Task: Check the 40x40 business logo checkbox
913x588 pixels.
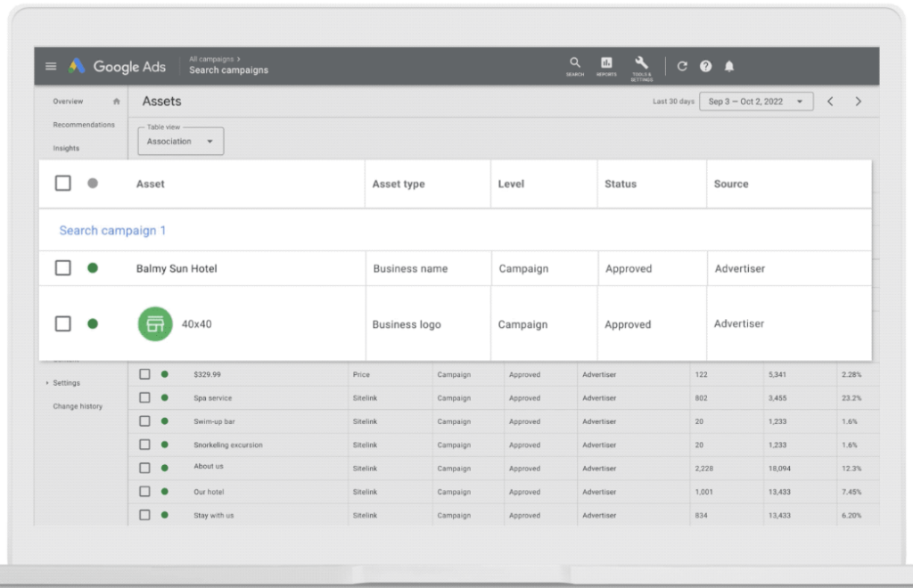Action: click(x=63, y=324)
